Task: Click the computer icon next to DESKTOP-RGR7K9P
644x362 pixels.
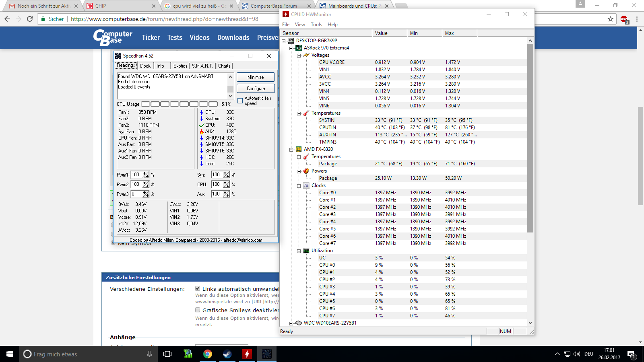Action: pos(291,41)
